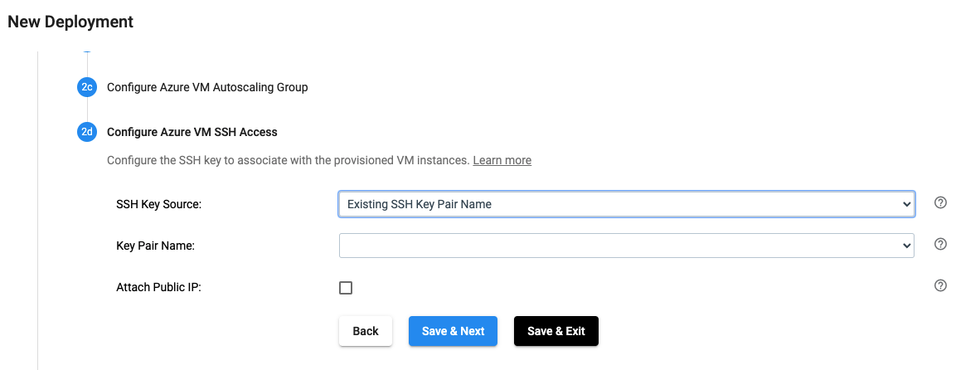Image resolution: width=980 pixels, height=370 pixels.
Task: Click the blue Save & Next button
Action: click(x=454, y=331)
